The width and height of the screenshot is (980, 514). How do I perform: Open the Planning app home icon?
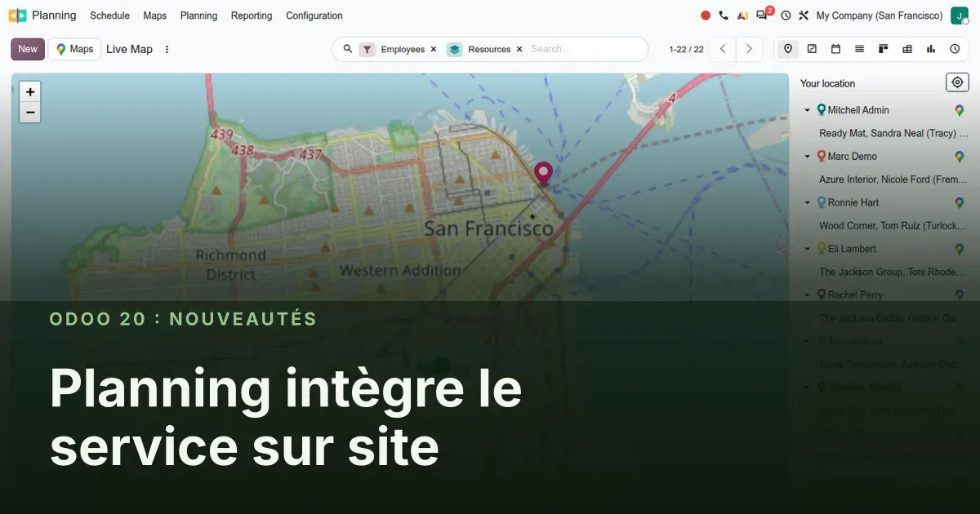click(x=17, y=16)
